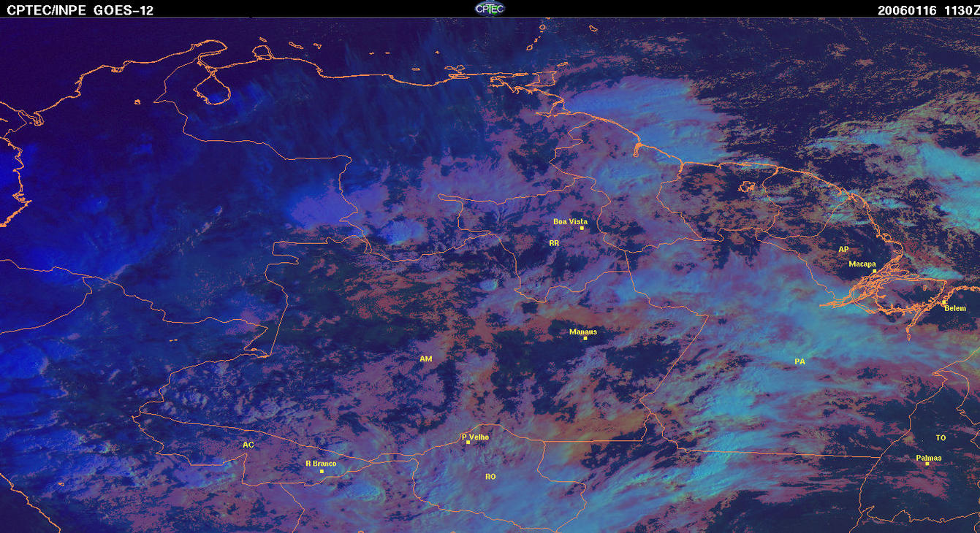Click the "P Velho" city label
This screenshot has height=533, width=980.
[475, 437]
